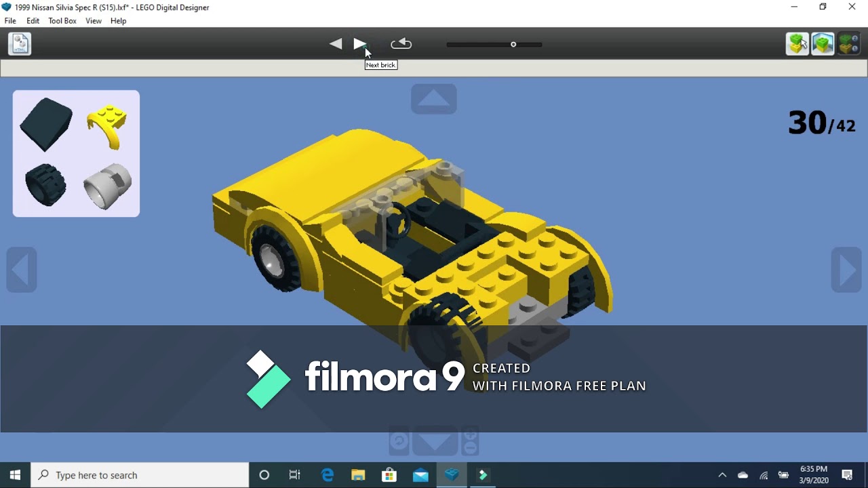Switch to Build mode

pyautogui.click(x=797, y=44)
